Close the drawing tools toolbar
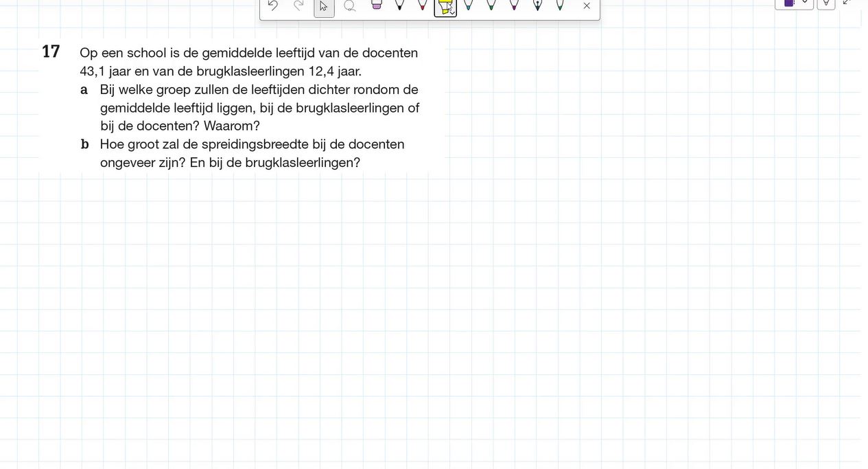 pyautogui.click(x=587, y=5)
